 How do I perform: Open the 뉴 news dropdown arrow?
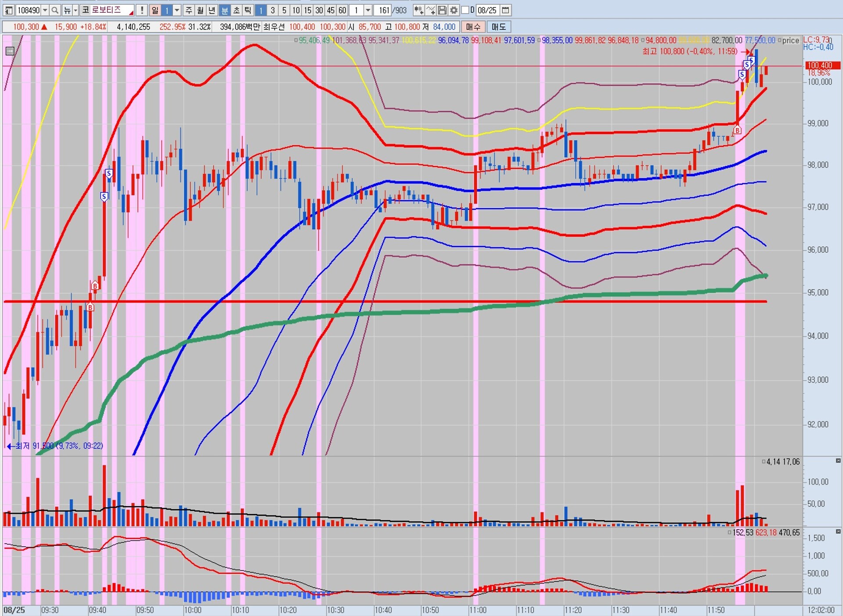coord(76,10)
